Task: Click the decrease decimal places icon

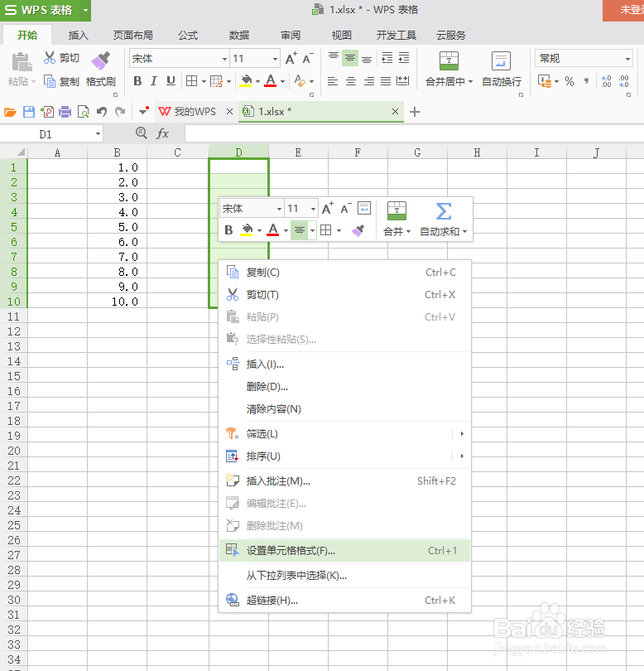Action: coord(623,81)
